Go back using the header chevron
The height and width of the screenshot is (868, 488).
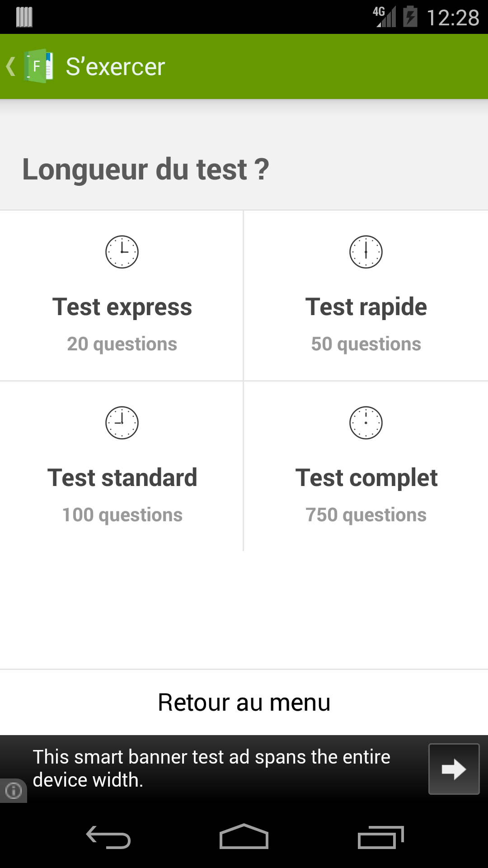click(x=11, y=66)
